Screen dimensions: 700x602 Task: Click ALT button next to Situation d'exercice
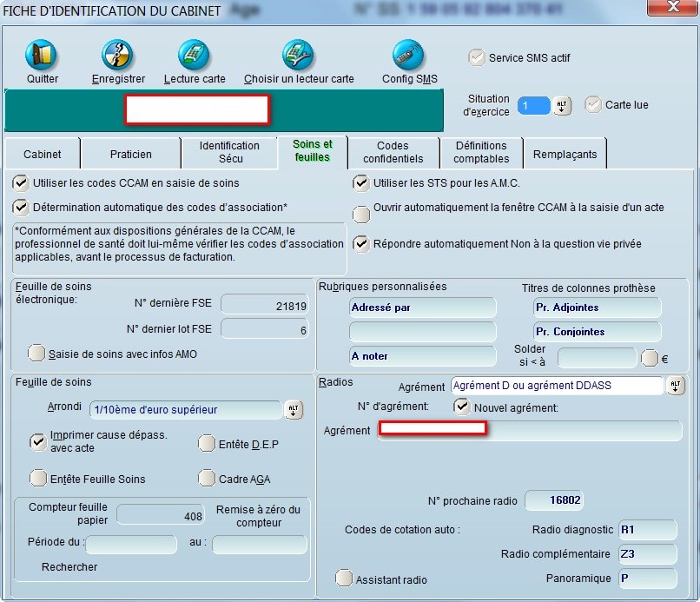click(561, 105)
